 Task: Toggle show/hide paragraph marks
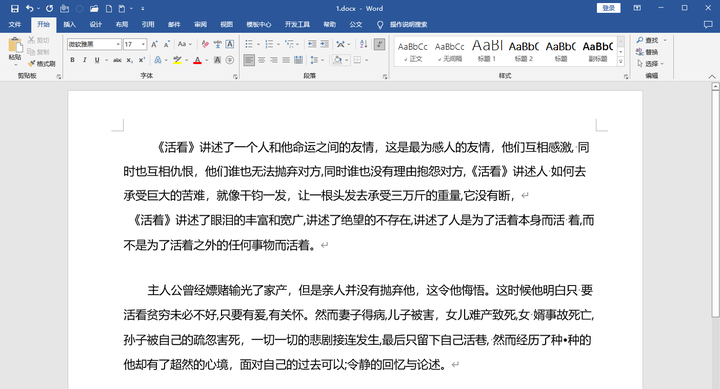[379, 44]
